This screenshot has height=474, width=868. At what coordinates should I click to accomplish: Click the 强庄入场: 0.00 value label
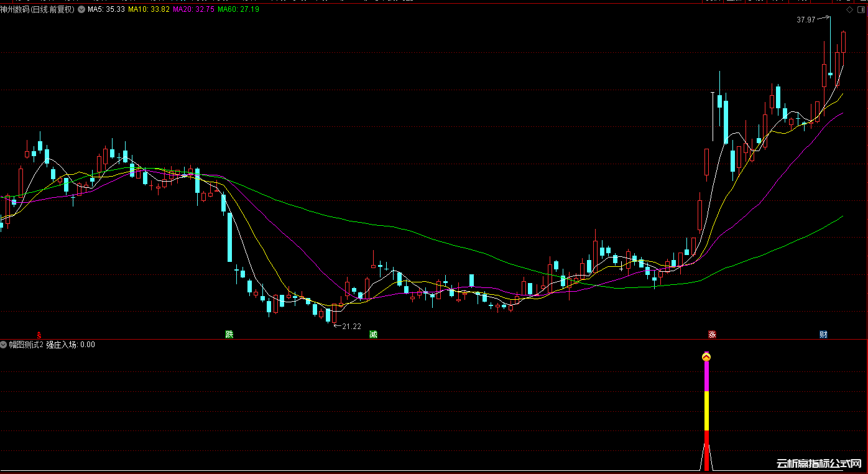click(x=71, y=344)
